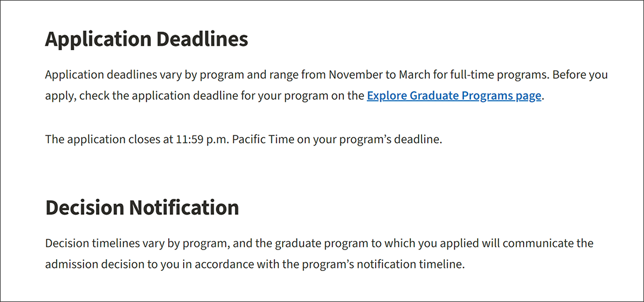Click the to which you applied phrase
Screen dimensions: 644x302
pyautogui.click(x=425, y=244)
